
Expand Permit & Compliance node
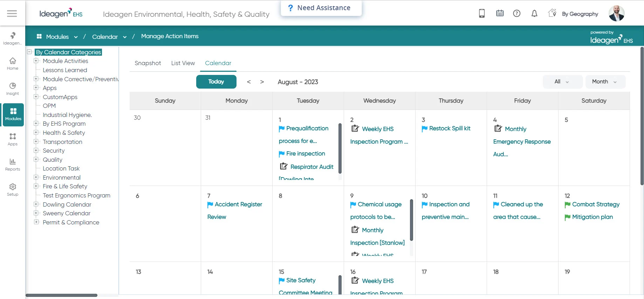36,222
